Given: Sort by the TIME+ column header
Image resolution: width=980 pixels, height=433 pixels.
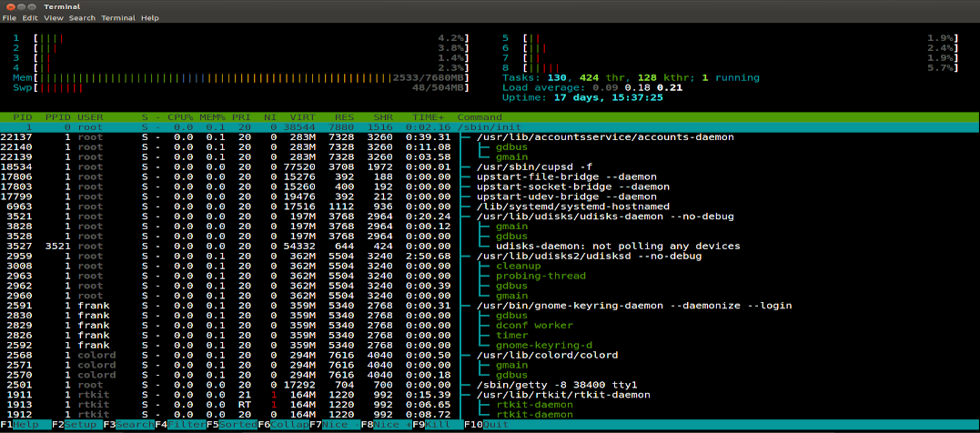Looking at the screenshot, I should [429, 117].
